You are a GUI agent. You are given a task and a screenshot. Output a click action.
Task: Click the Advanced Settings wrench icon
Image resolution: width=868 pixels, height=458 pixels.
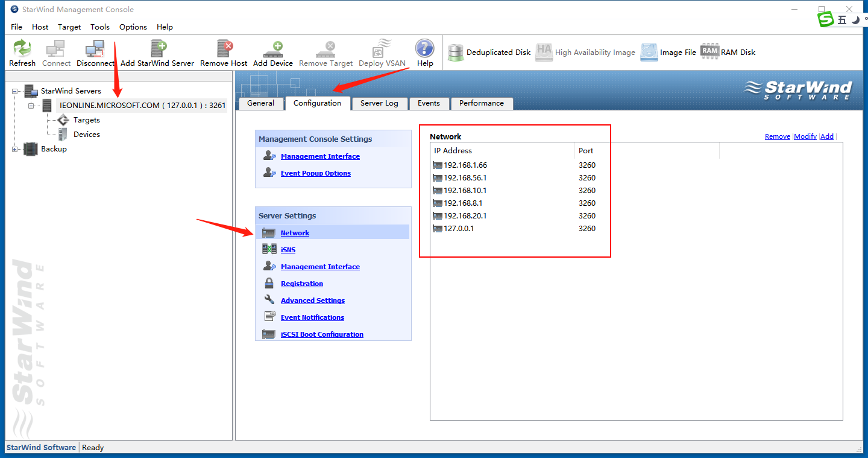pyautogui.click(x=269, y=300)
